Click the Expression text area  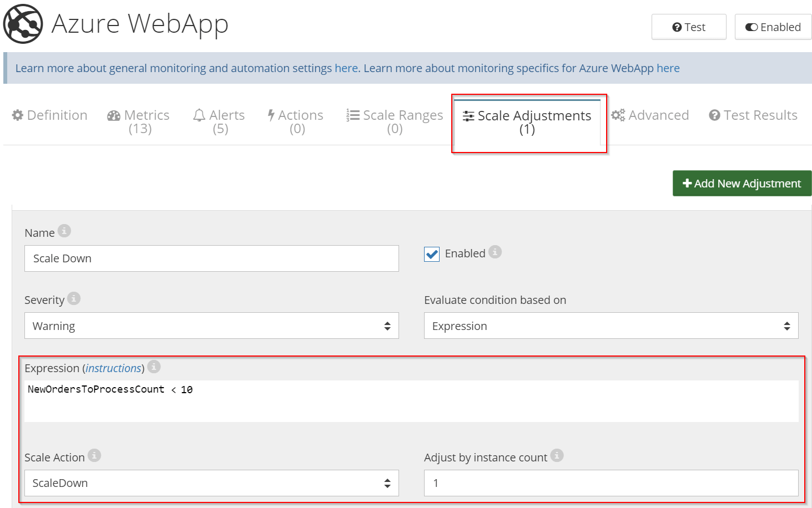(x=411, y=401)
